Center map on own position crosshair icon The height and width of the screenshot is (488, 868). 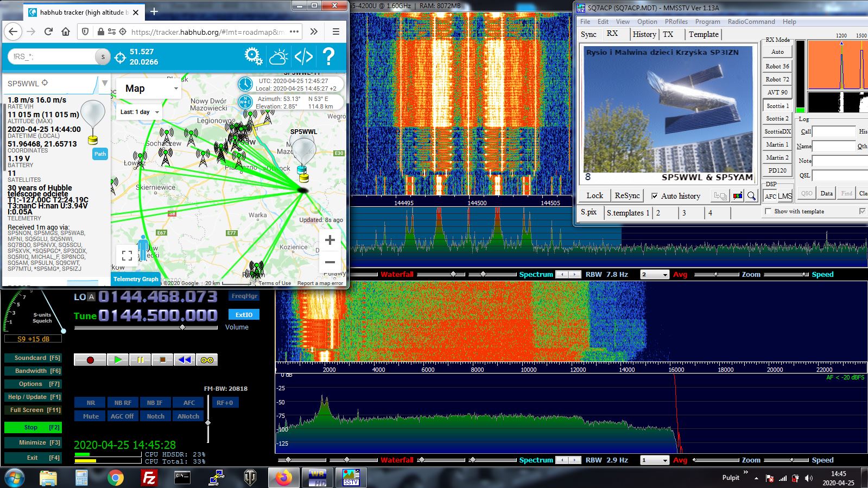point(121,56)
